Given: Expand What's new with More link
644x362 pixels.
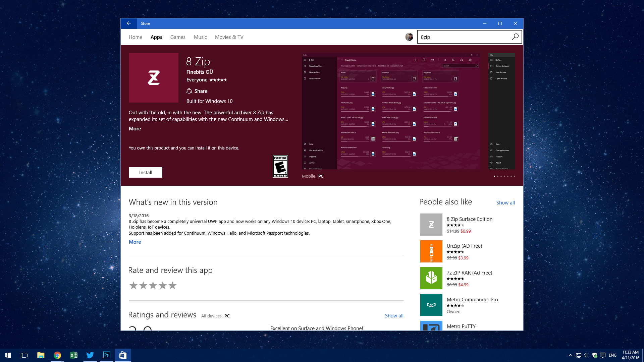Looking at the screenshot, I should coord(135,242).
